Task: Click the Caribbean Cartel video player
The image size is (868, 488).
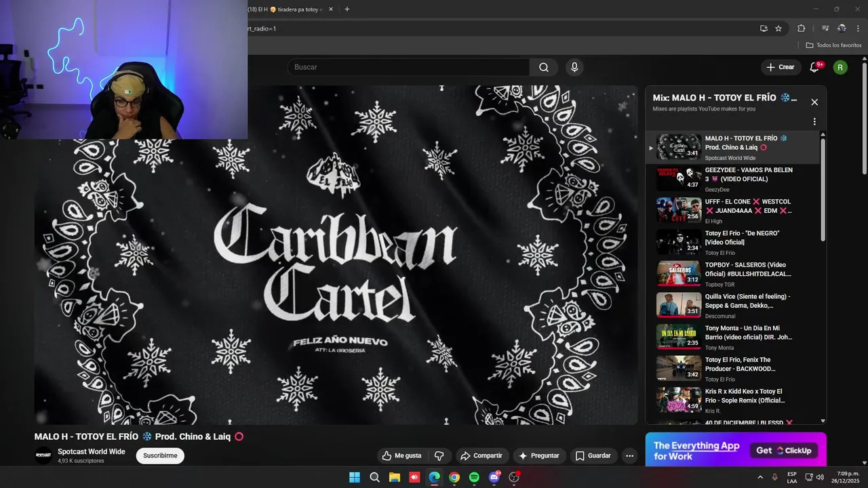Action: click(336, 255)
